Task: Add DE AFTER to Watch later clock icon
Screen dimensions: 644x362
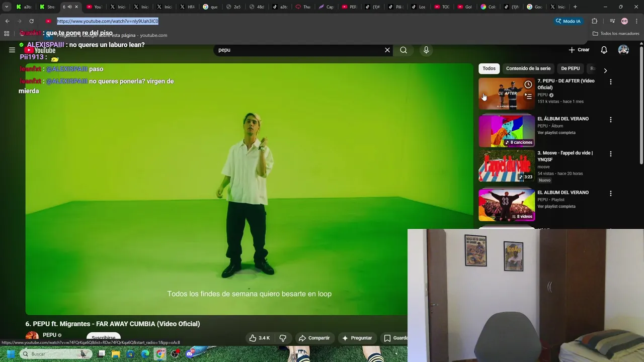Action: [x=528, y=84]
